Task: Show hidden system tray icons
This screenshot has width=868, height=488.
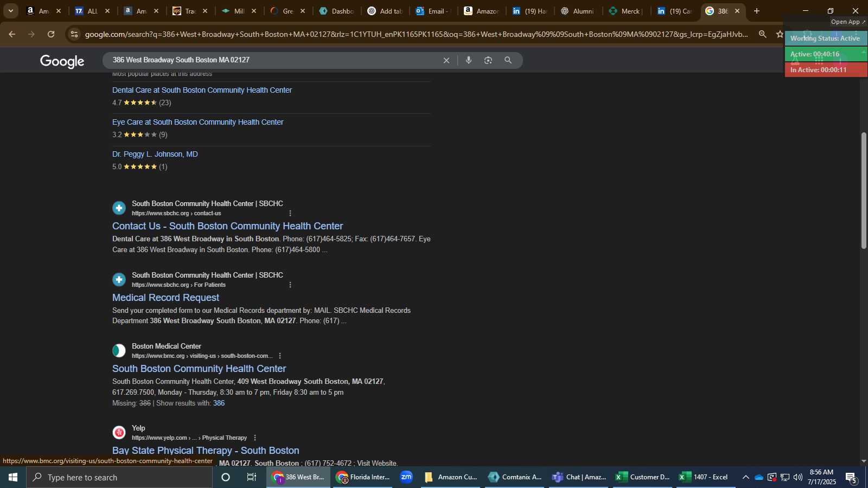Action: tap(745, 478)
